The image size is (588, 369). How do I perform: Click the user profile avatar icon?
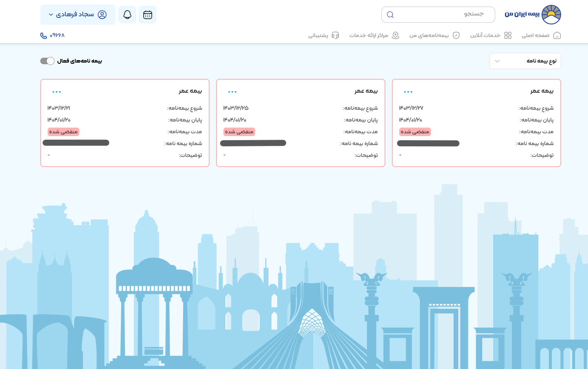tap(102, 14)
